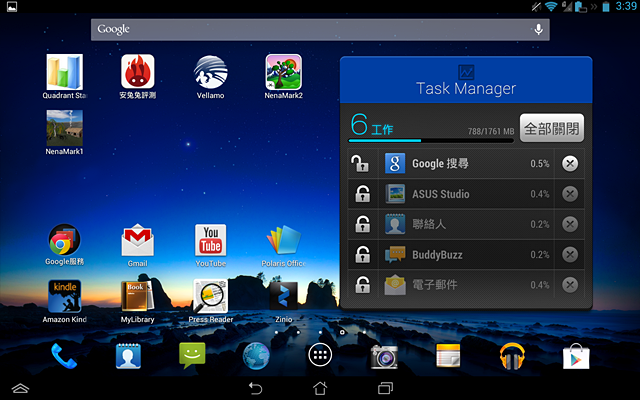This screenshot has height=400, width=640.
Task: Open the all apps drawer
Action: [x=320, y=356]
